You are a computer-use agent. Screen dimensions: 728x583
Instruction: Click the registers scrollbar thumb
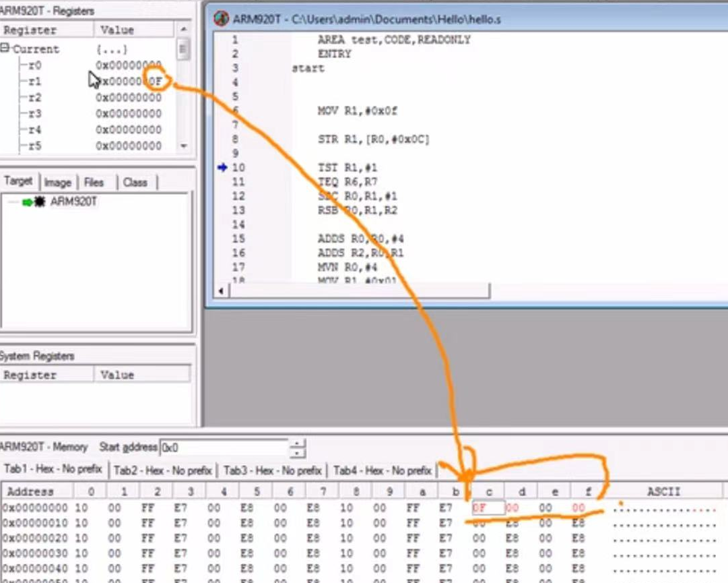click(x=183, y=49)
